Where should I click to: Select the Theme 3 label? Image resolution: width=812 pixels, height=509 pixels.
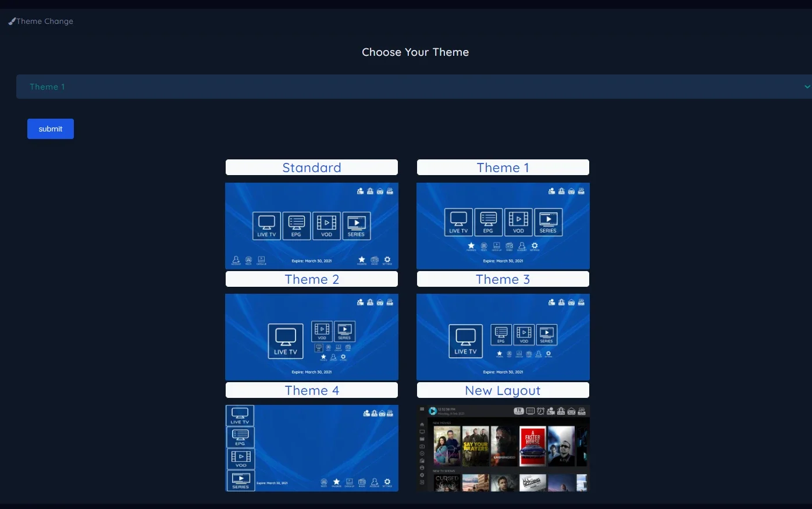(503, 279)
